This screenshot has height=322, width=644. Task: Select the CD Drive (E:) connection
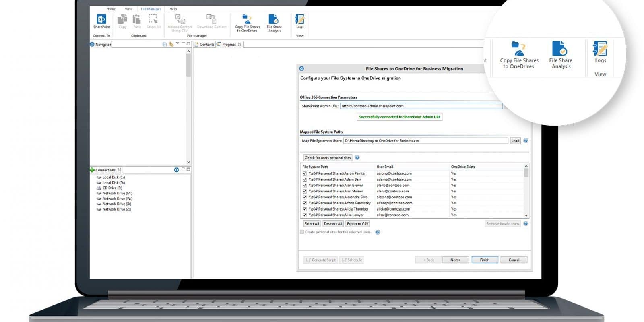(x=109, y=188)
